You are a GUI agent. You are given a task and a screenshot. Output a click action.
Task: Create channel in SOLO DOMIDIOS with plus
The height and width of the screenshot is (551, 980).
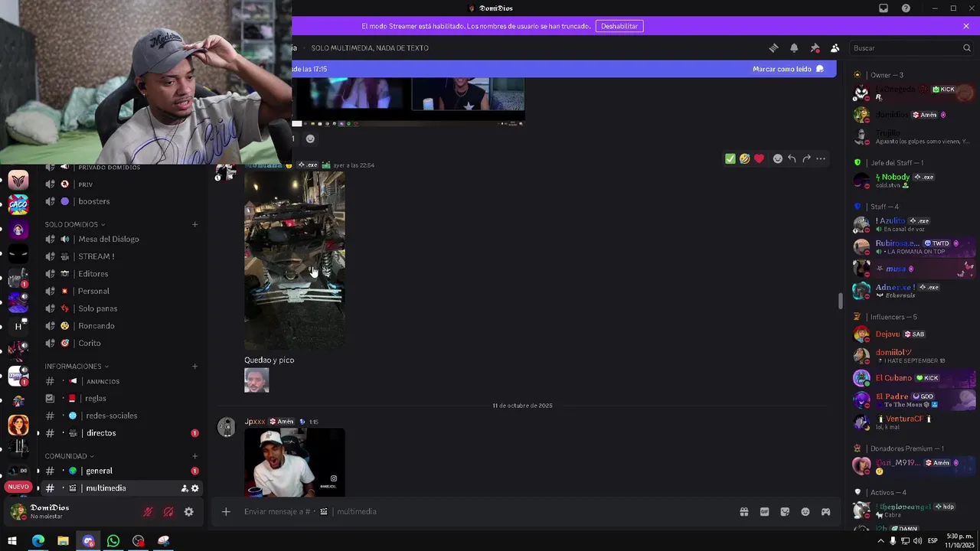194,224
